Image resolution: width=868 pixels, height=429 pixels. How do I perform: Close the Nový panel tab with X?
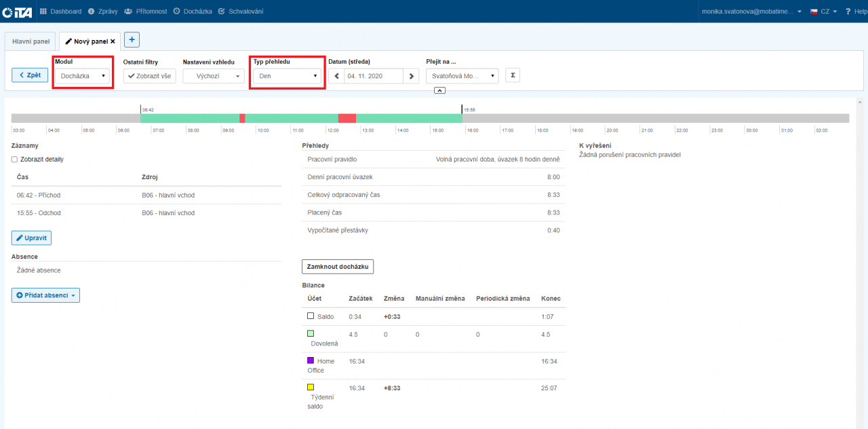tap(113, 41)
